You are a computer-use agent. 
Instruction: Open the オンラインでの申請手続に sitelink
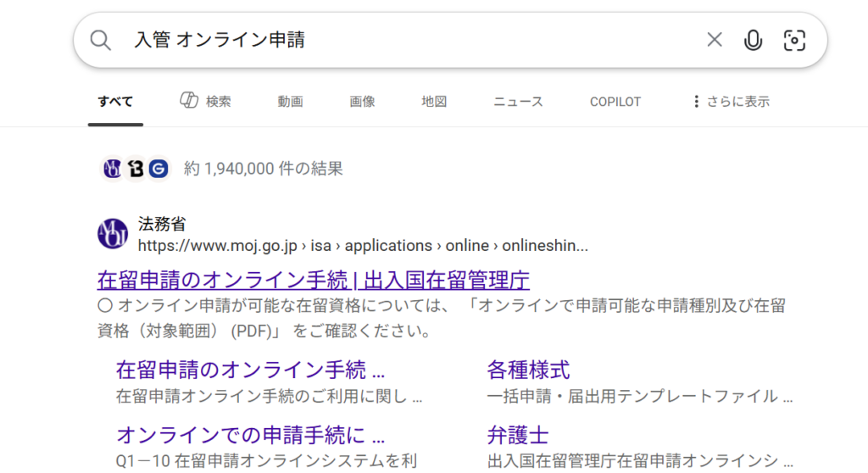250,436
